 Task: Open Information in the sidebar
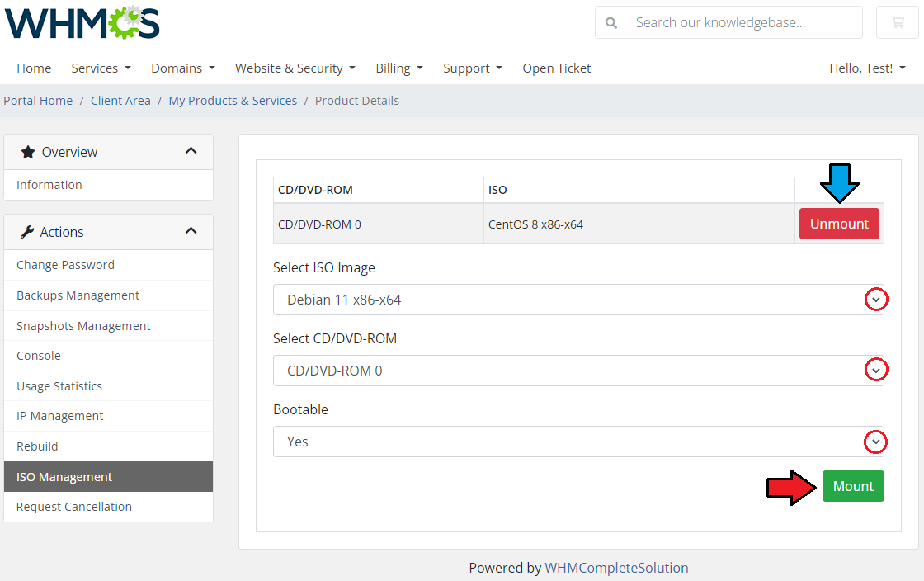point(108,185)
